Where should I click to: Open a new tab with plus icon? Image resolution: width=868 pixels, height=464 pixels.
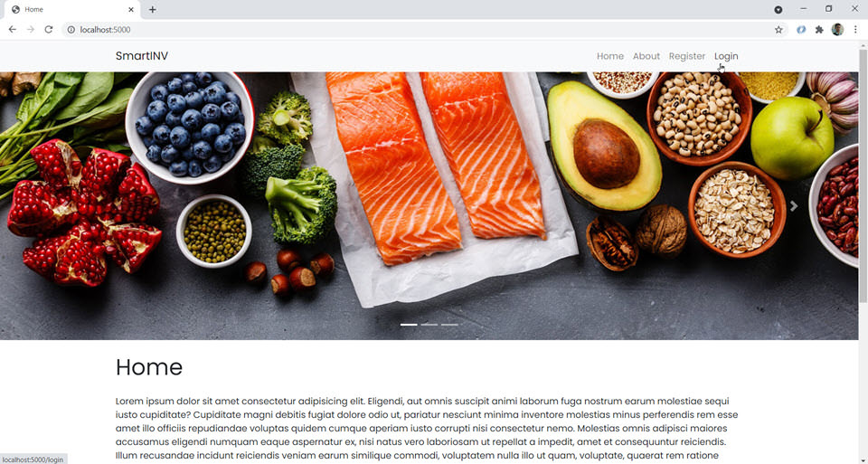click(152, 9)
